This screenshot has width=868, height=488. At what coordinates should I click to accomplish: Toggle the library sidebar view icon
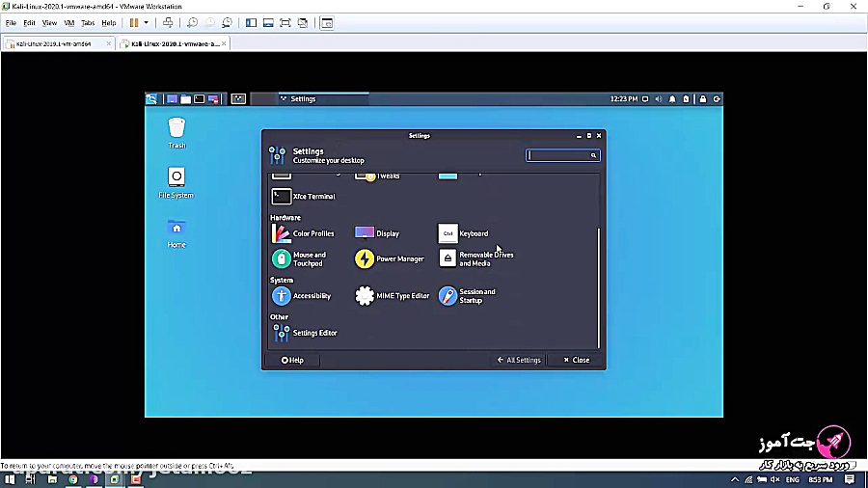click(x=251, y=23)
